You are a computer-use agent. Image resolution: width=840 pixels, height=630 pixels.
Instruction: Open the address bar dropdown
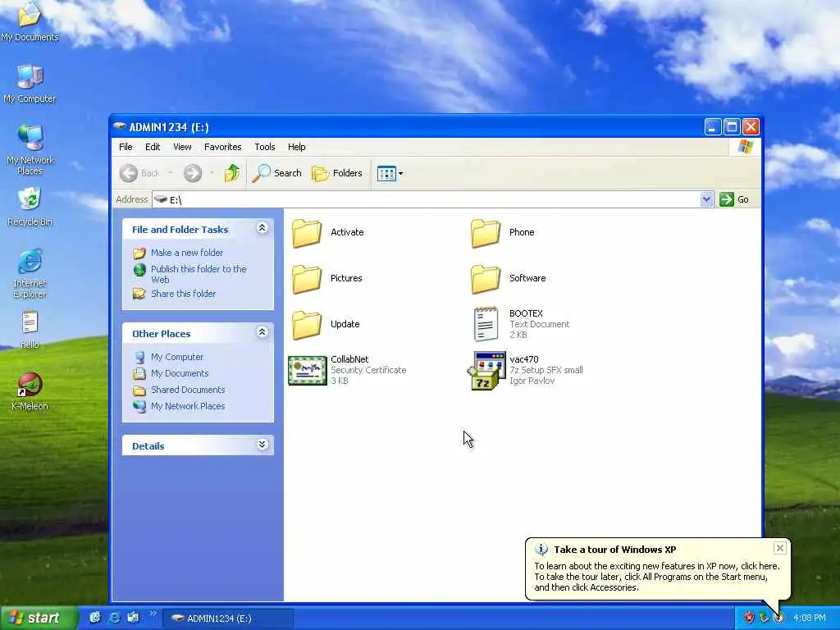pos(706,199)
